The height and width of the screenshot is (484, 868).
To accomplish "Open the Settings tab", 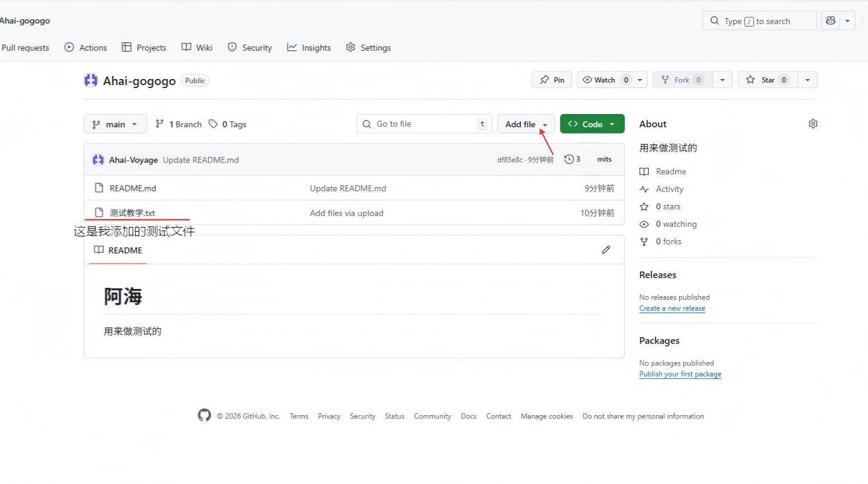I will tap(368, 48).
